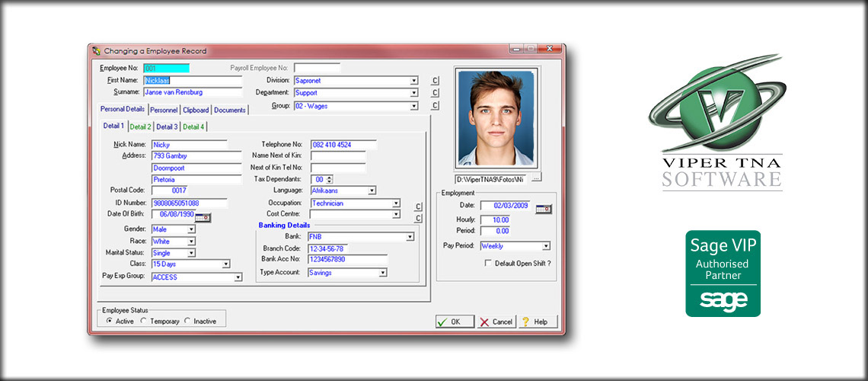Adjust the Tax Dependants spinner

pos(330,179)
